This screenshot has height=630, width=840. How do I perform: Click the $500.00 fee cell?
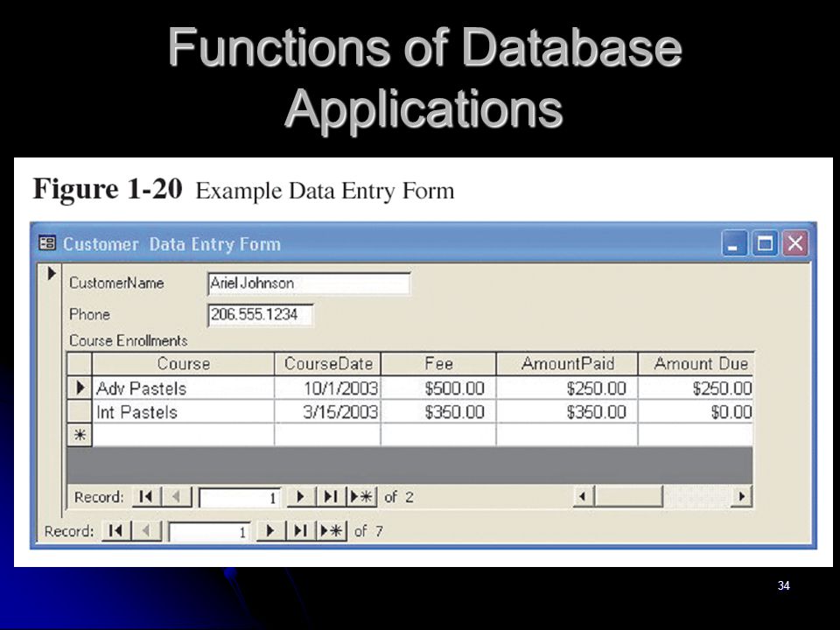pos(438,388)
